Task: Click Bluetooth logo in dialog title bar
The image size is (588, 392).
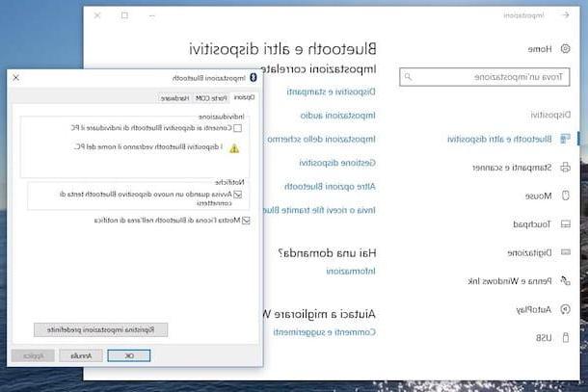Action: [254, 78]
